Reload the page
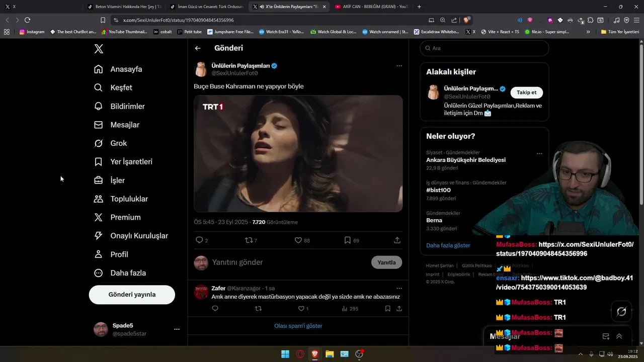 [x=27, y=20]
